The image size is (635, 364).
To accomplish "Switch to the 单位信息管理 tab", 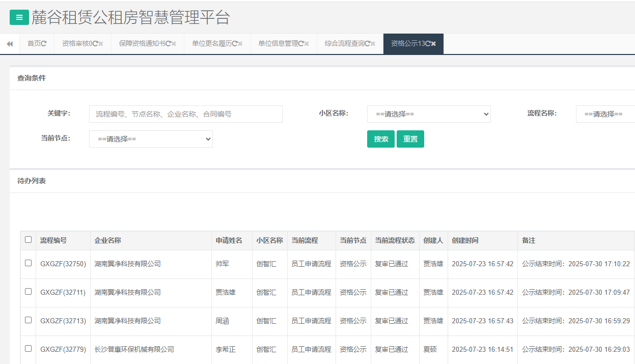I will tap(278, 44).
